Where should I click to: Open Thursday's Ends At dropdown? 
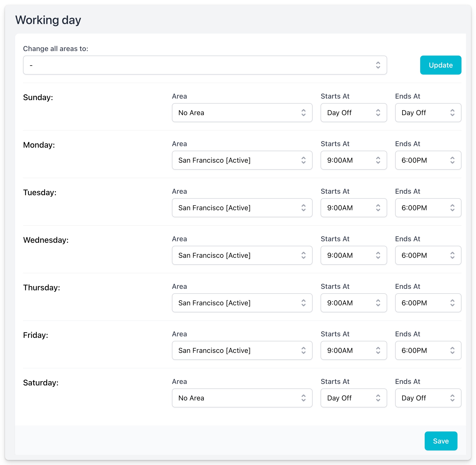click(x=428, y=303)
